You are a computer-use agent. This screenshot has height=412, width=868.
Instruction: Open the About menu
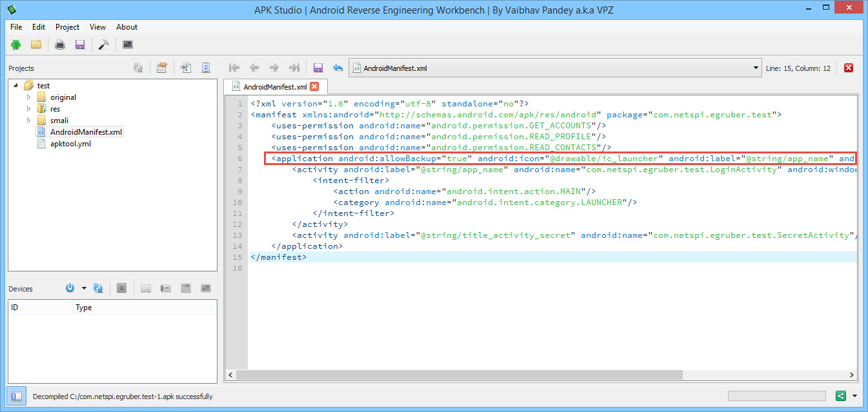tap(126, 27)
